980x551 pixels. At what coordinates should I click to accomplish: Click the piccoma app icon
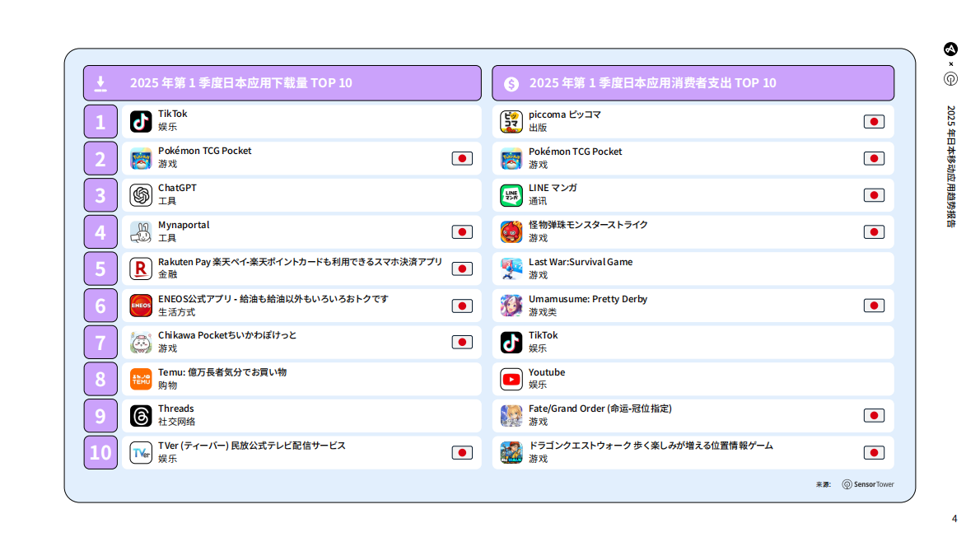click(x=511, y=122)
